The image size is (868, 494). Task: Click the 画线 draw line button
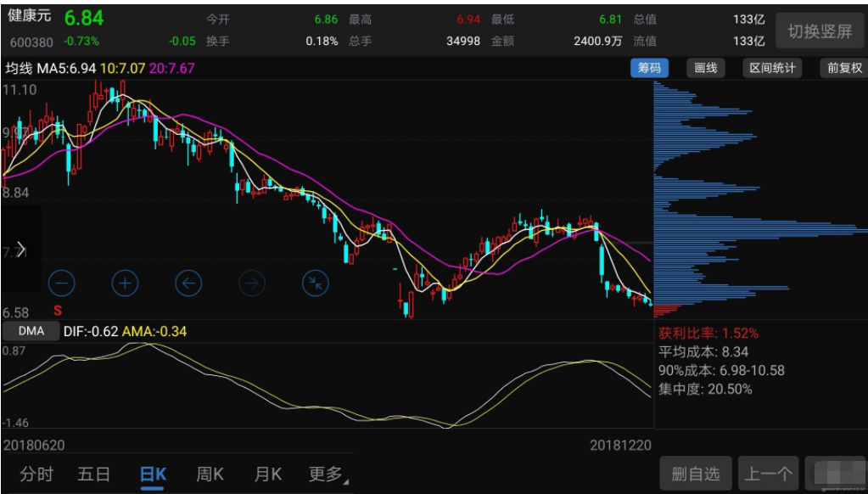(x=706, y=68)
